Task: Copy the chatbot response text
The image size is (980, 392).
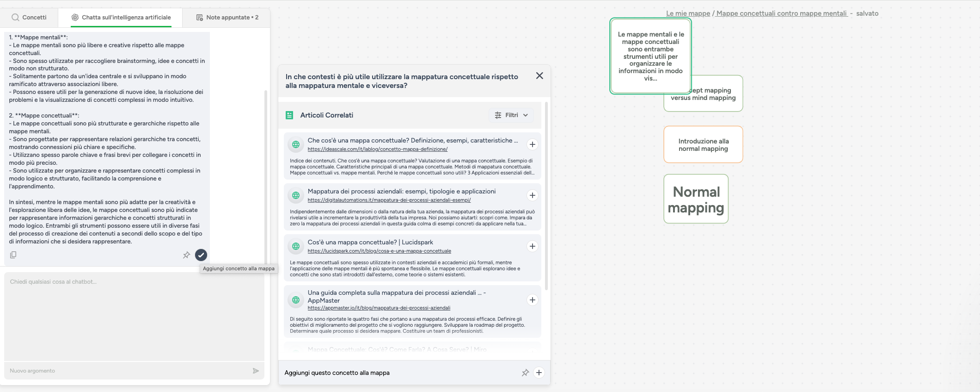Action: pyautogui.click(x=13, y=255)
